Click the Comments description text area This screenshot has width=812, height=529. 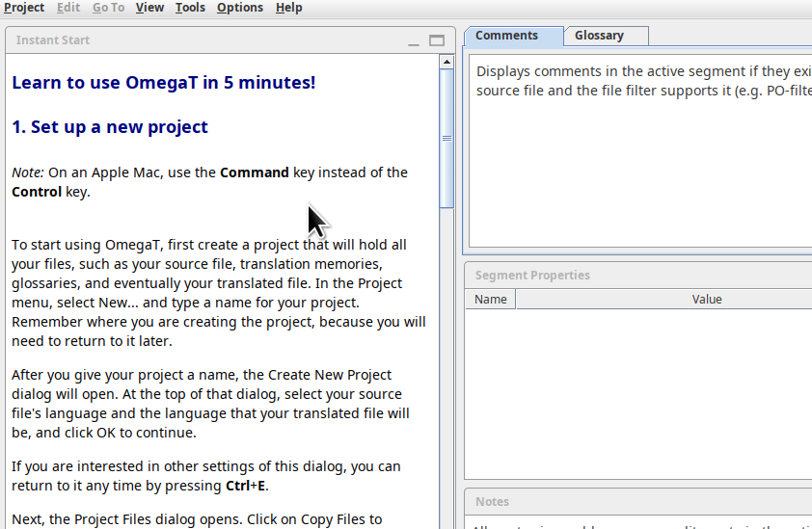point(640,150)
